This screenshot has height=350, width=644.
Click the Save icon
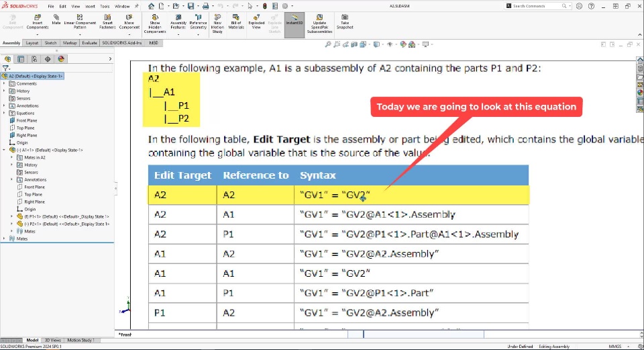pyautogui.click(x=191, y=6)
